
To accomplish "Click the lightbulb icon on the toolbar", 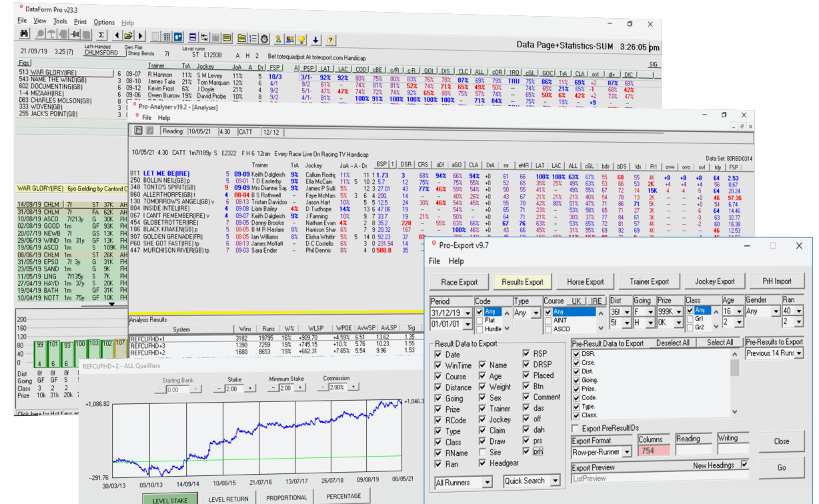I will coord(301,37).
